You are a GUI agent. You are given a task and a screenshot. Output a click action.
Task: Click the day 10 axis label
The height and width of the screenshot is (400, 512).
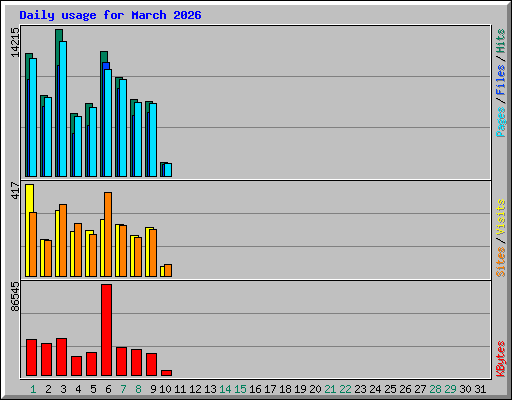pyautogui.click(x=165, y=389)
